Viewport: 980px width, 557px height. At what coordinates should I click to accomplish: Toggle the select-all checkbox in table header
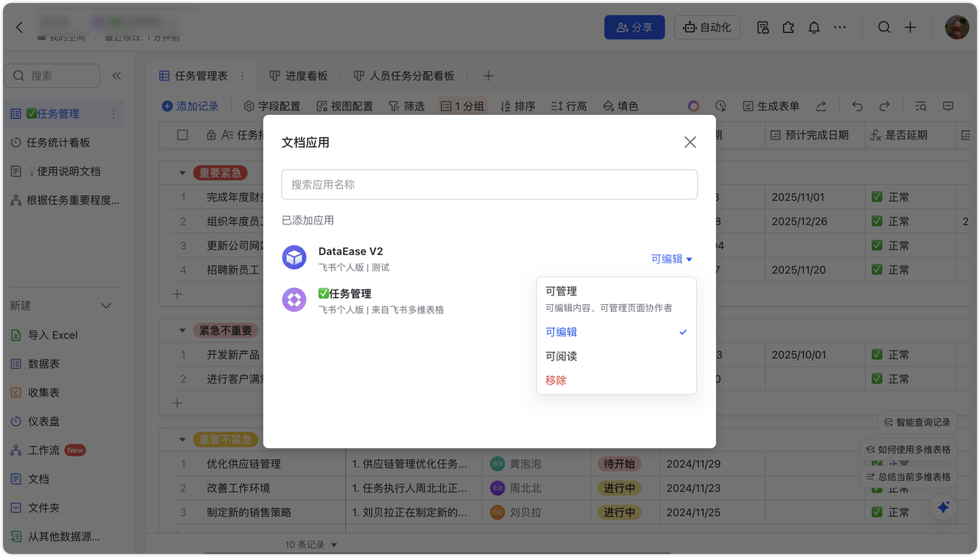[x=181, y=134]
